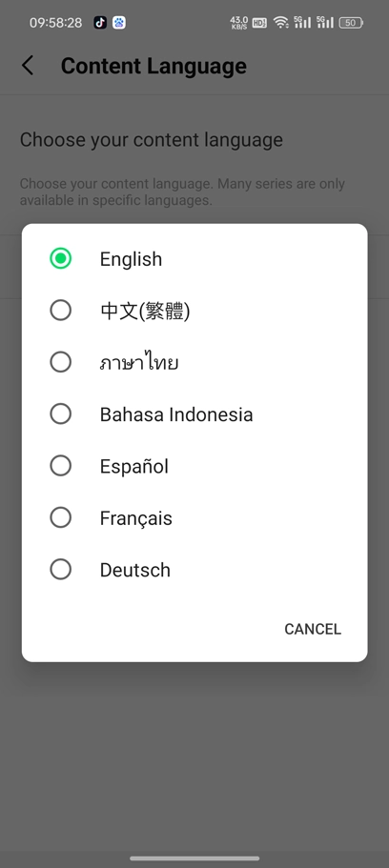This screenshot has width=389, height=868.
Task: Select the English radio button
Action: point(60,258)
